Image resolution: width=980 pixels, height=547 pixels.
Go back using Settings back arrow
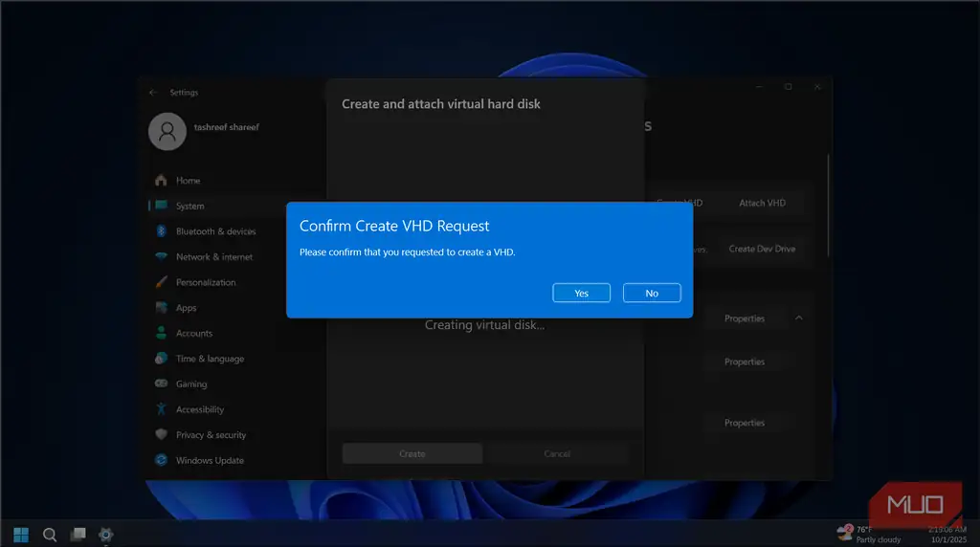pyautogui.click(x=154, y=93)
